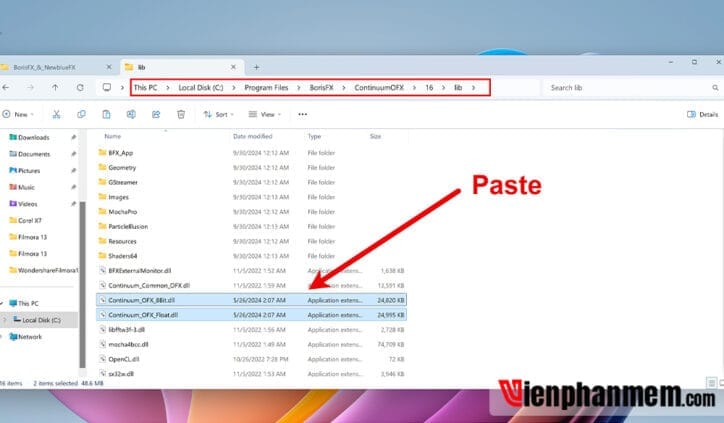Click the PC monitor icon in address bar
Image resolution: width=724 pixels, height=423 pixels.
(107, 87)
